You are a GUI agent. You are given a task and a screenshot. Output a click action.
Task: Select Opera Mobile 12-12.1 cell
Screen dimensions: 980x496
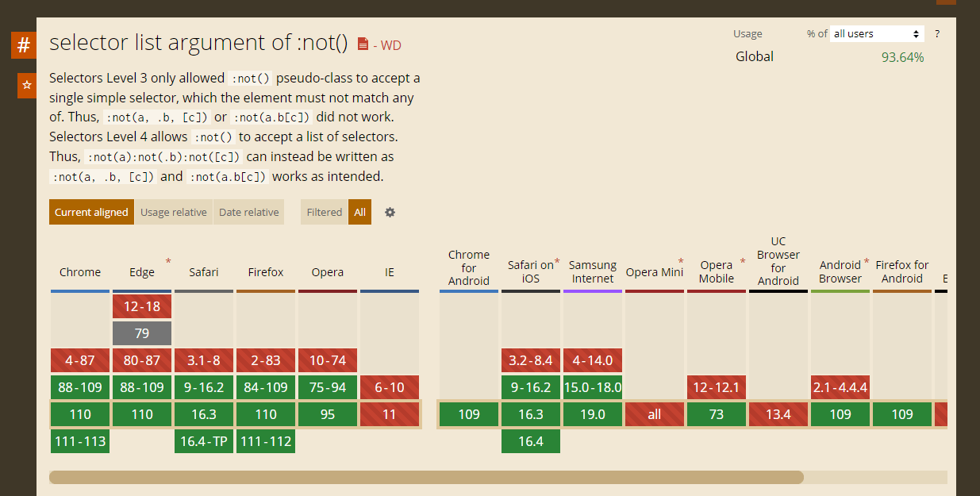click(717, 387)
